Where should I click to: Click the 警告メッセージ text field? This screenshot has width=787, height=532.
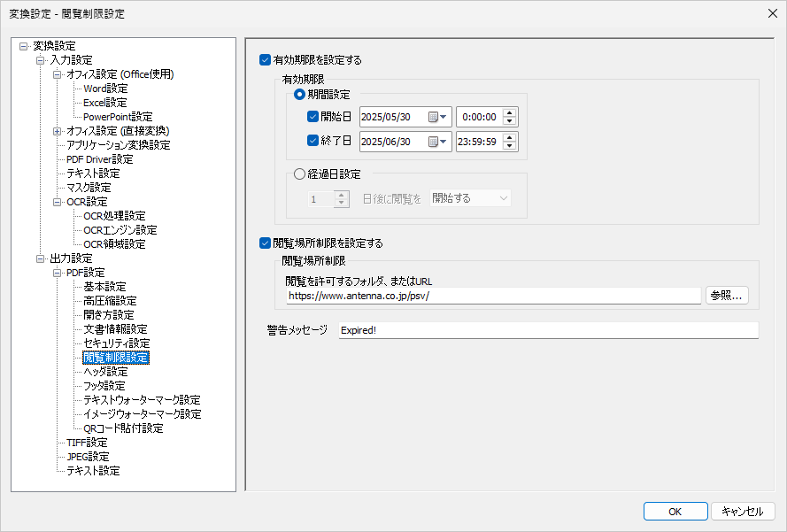click(548, 330)
